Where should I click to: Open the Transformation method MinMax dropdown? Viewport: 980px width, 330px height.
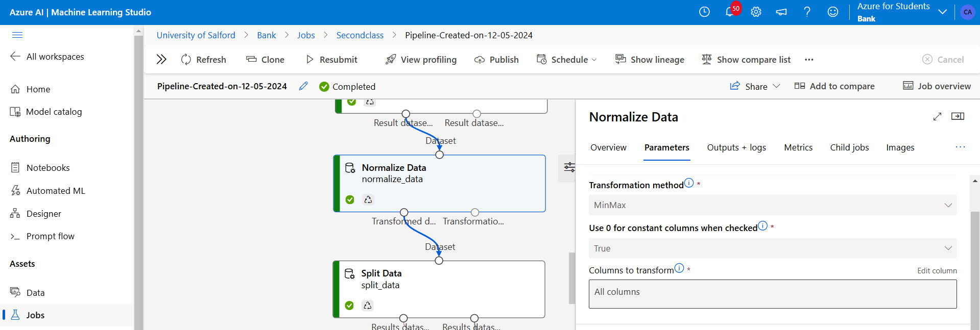tap(773, 205)
